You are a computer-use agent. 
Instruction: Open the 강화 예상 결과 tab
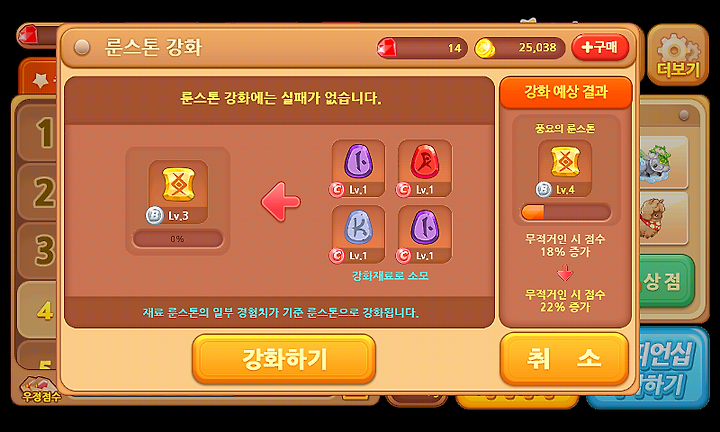point(566,92)
